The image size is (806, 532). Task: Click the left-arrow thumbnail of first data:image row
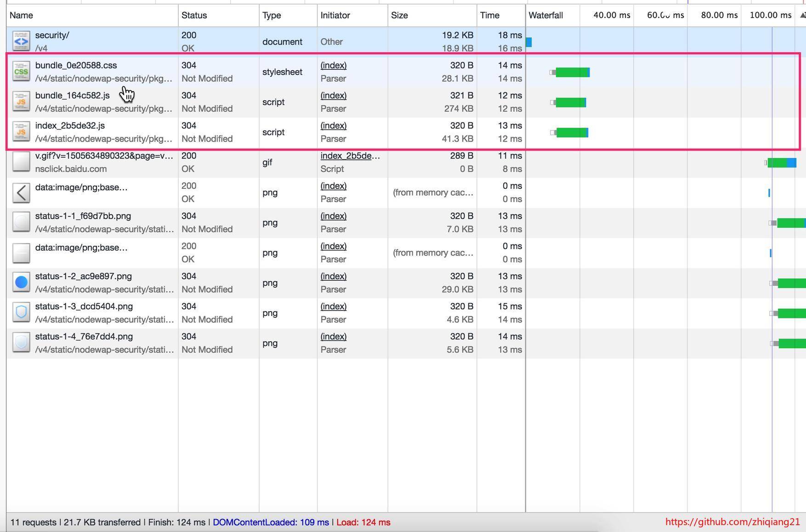[21, 192]
